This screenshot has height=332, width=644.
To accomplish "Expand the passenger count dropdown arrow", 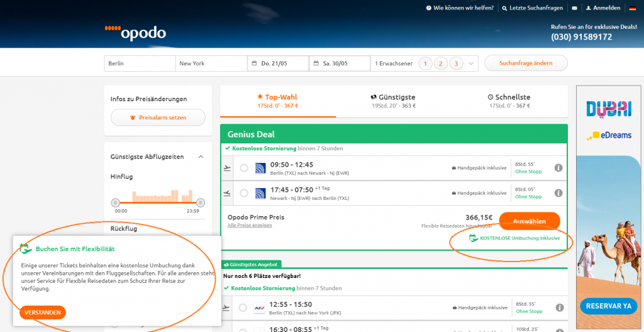I will coord(472,64).
